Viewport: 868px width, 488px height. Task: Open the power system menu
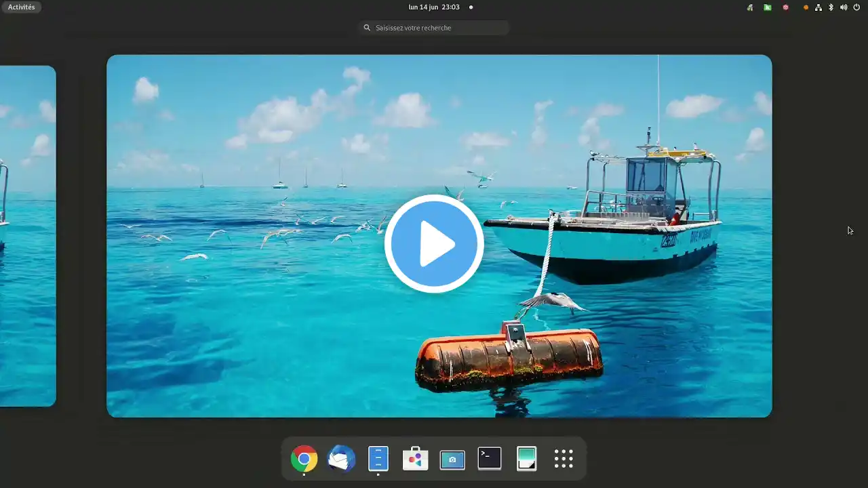(856, 7)
